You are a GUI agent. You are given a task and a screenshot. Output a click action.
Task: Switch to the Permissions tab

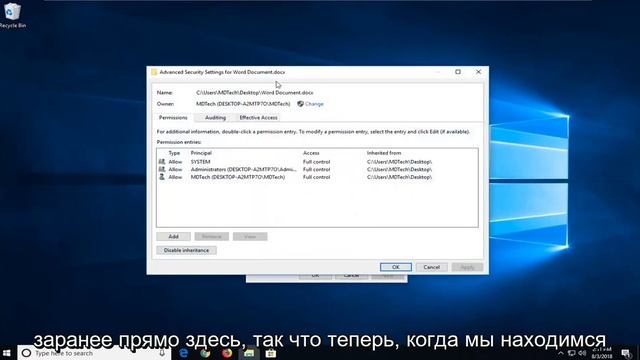173,118
